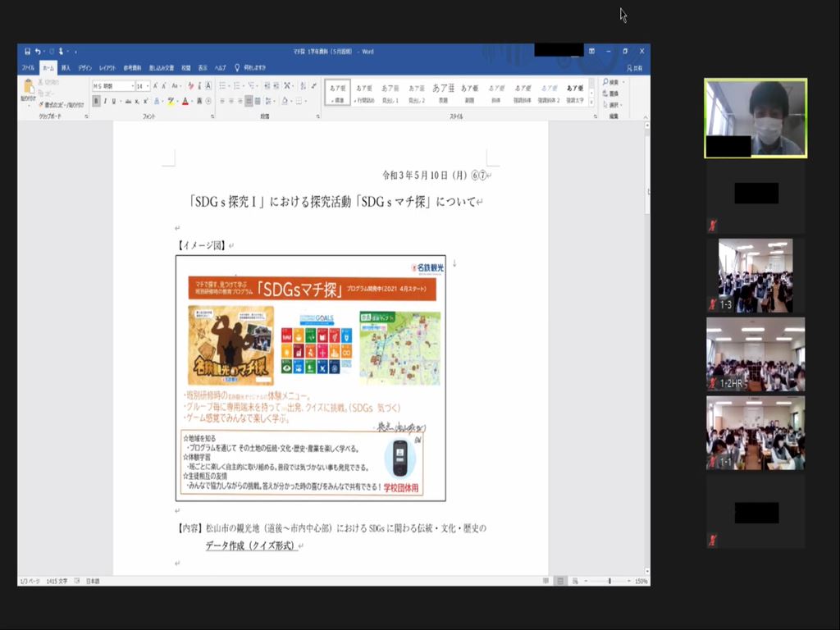Open the 選択 (Select) dropdown
The height and width of the screenshot is (630, 840).
(612, 104)
